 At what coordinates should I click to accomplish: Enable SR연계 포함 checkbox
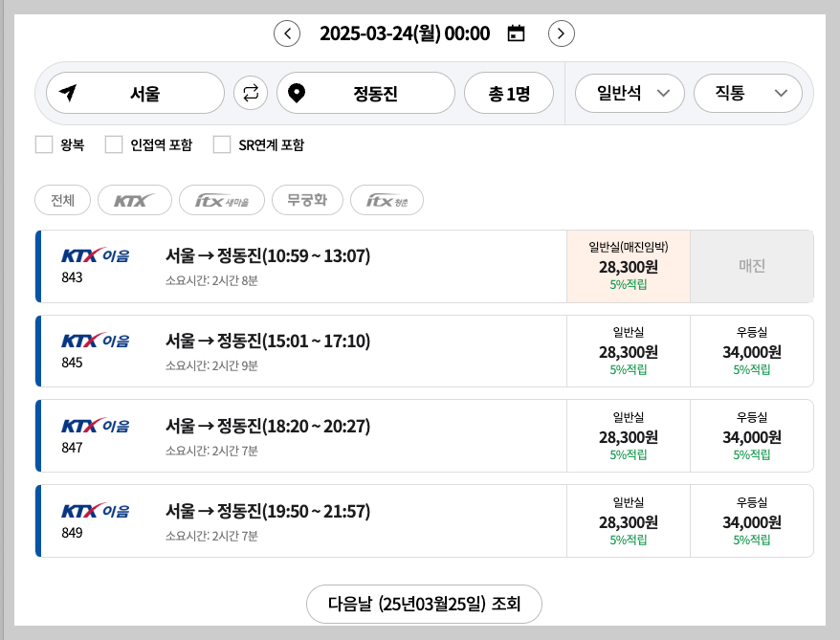tap(222, 144)
